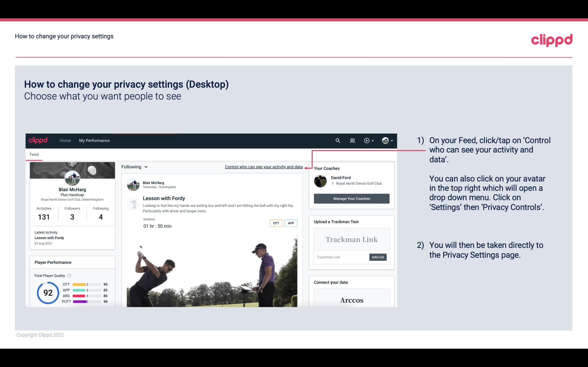
Task: Click the user avatar icon top right
Action: point(385,140)
